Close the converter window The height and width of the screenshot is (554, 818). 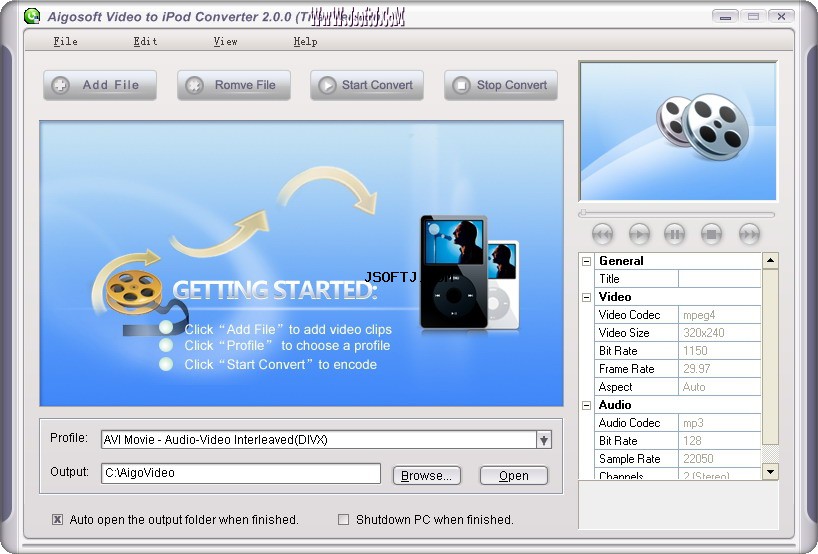781,17
